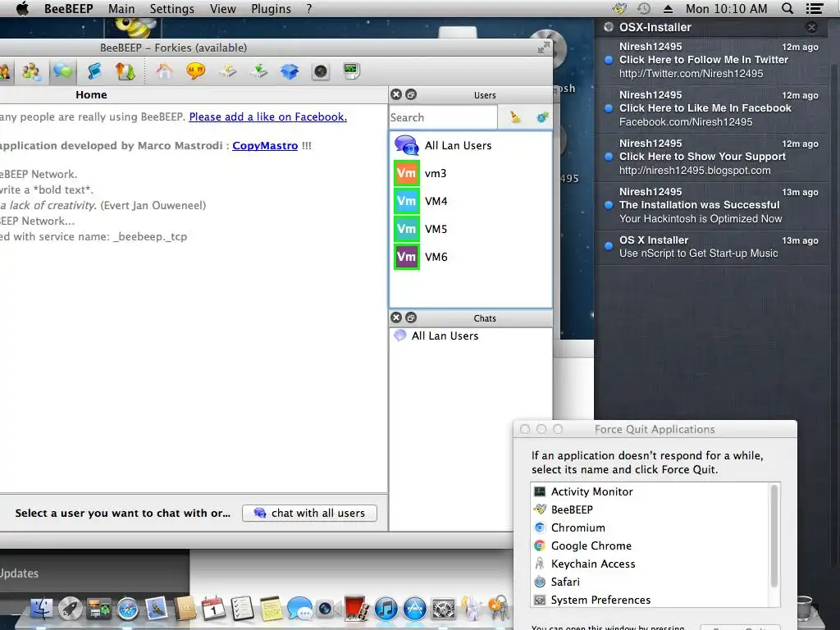This screenshot has width=840, height=630.
Task: Open Launchpad rocket in Dock
Action: [71, 609]
